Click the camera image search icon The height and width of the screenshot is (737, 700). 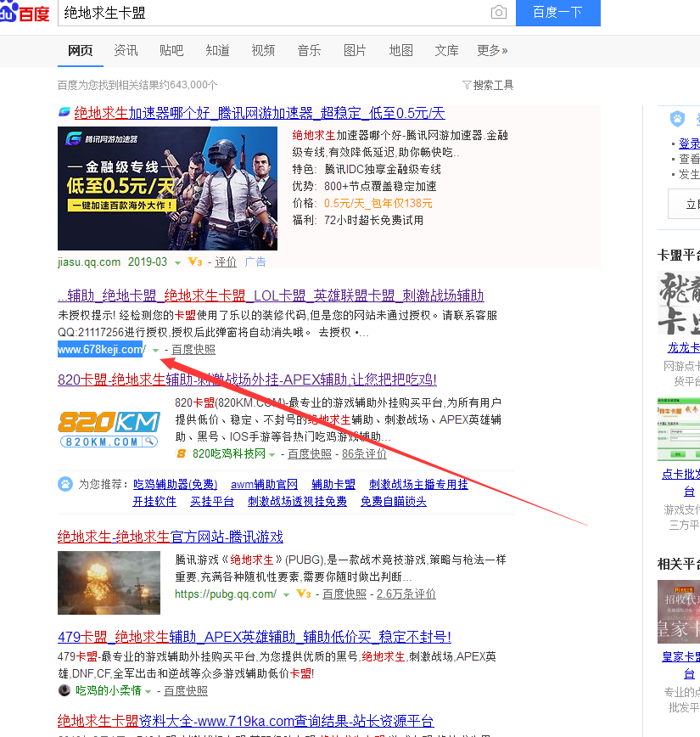(x=499, y=12)
